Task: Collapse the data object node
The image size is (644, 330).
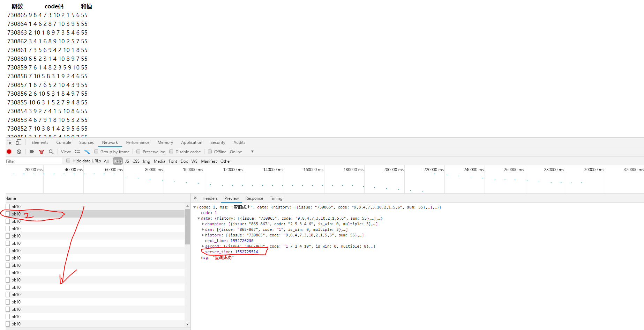Action: pyautogui.click(x=199, y=218)
